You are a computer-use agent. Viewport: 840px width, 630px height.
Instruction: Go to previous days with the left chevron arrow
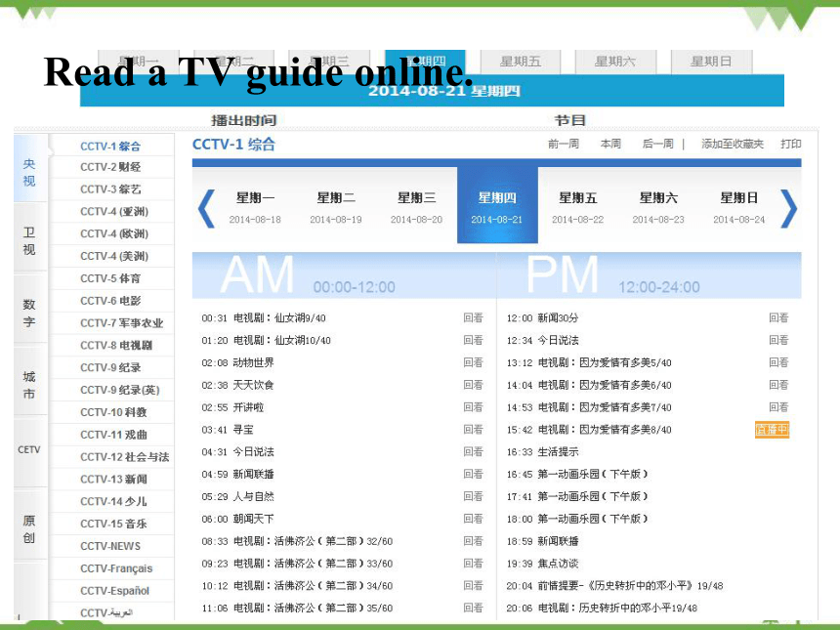(x=207, y=209)
